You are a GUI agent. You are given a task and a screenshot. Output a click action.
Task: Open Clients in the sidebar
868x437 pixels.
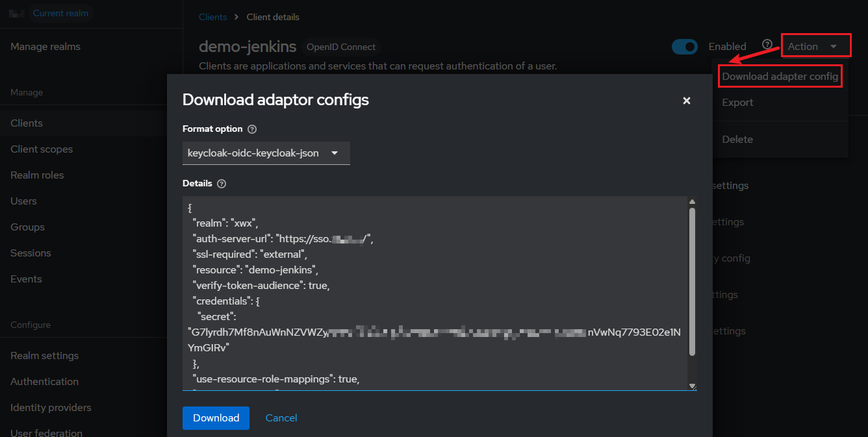27,123
